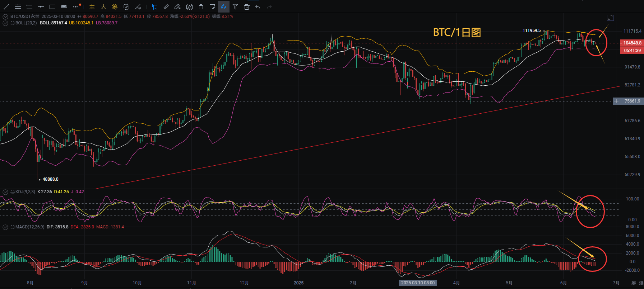Toggle the magnet snap mode
Image resolution: width=644 pixels, height=289 pixels.
coord(224,7)
